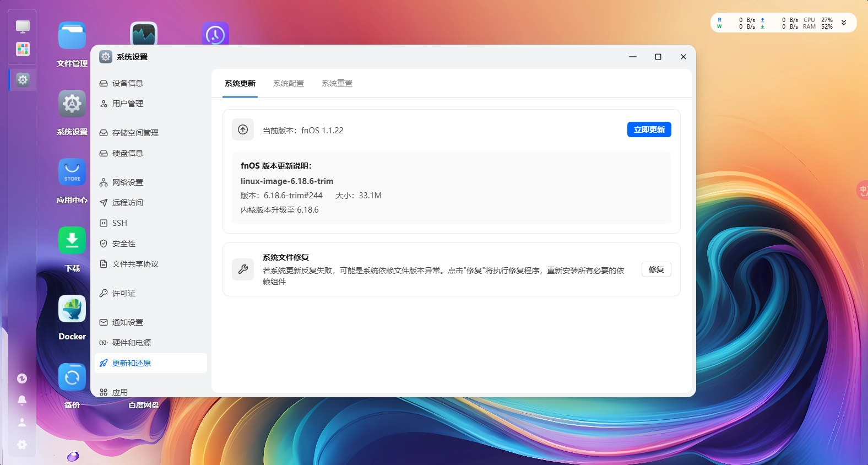Switch to the 系统配置 tab

coord(289,83)
